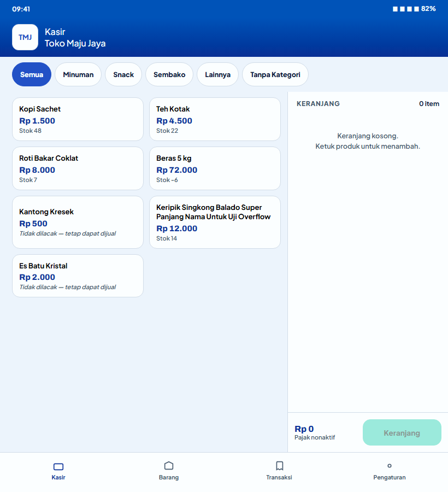Select the Semua category filter
The image size is (448, 492).
(32, 74)
